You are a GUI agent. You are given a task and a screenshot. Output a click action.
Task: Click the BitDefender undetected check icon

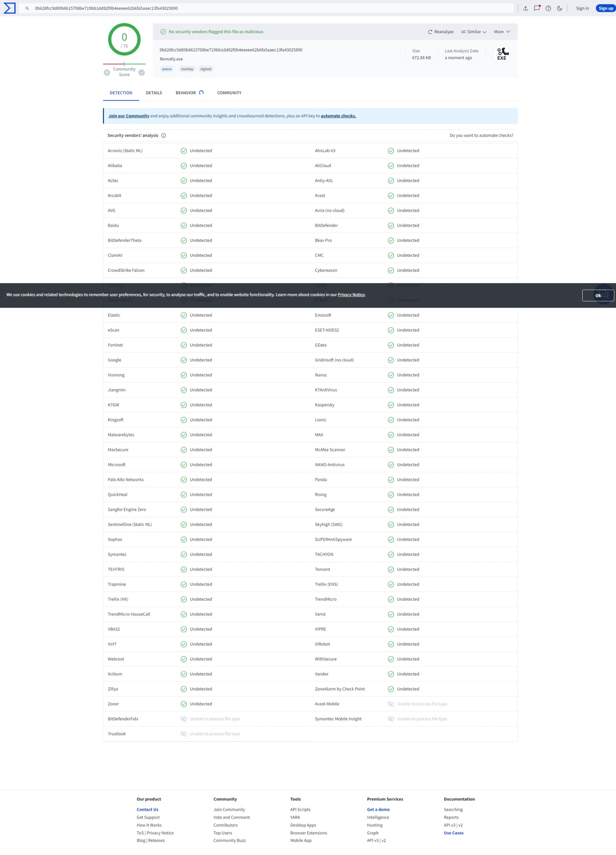pyautogui.click(x=391, y=225)
